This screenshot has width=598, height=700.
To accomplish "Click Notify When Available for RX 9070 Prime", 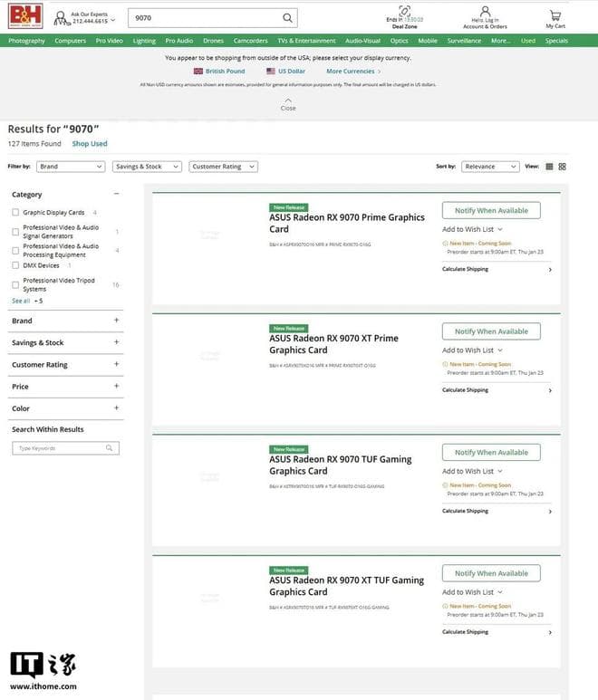I will click(x=491, y=210).
